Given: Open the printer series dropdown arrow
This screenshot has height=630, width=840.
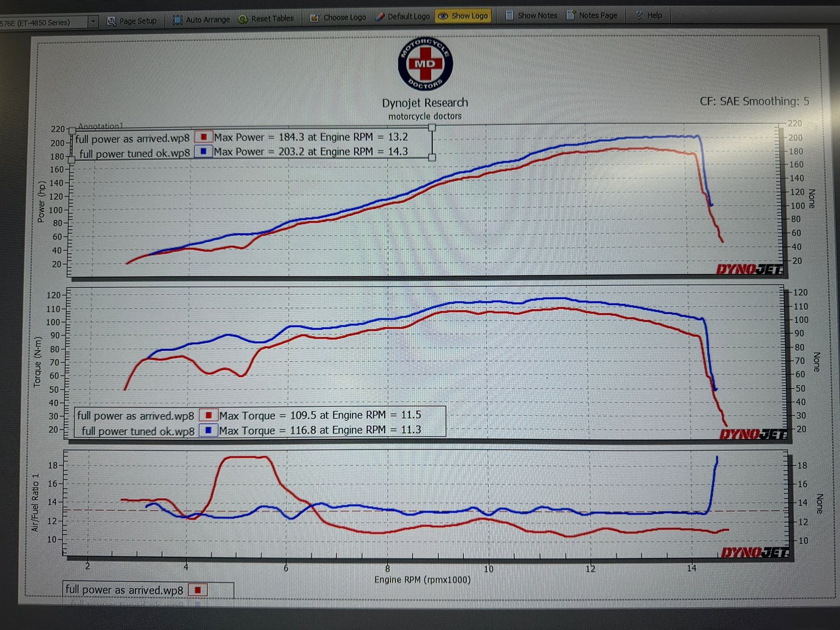Looking at the screenshot, I should point(93,22).
